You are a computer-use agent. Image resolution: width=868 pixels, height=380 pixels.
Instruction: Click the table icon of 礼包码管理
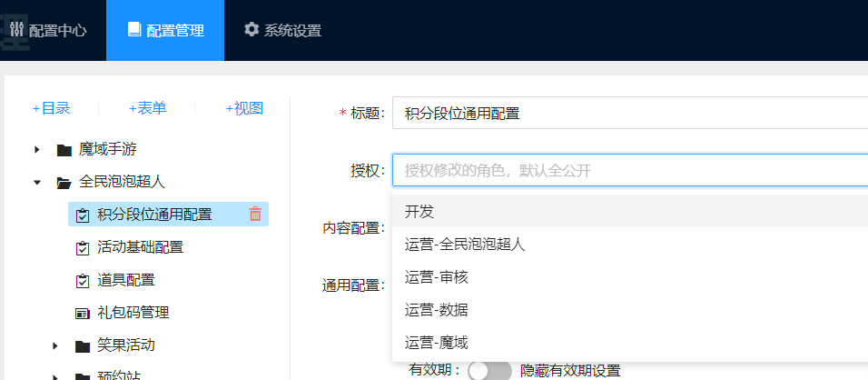[83, 314]
